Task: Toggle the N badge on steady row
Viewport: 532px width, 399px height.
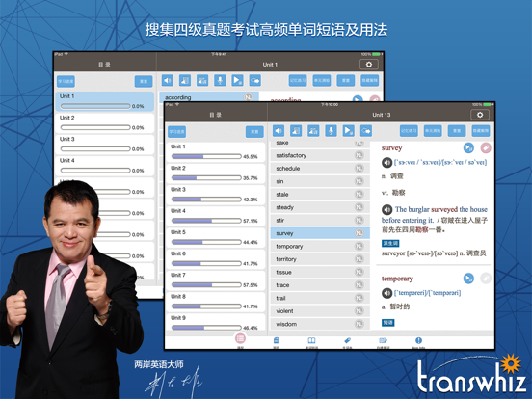Action: pos(359,207)
